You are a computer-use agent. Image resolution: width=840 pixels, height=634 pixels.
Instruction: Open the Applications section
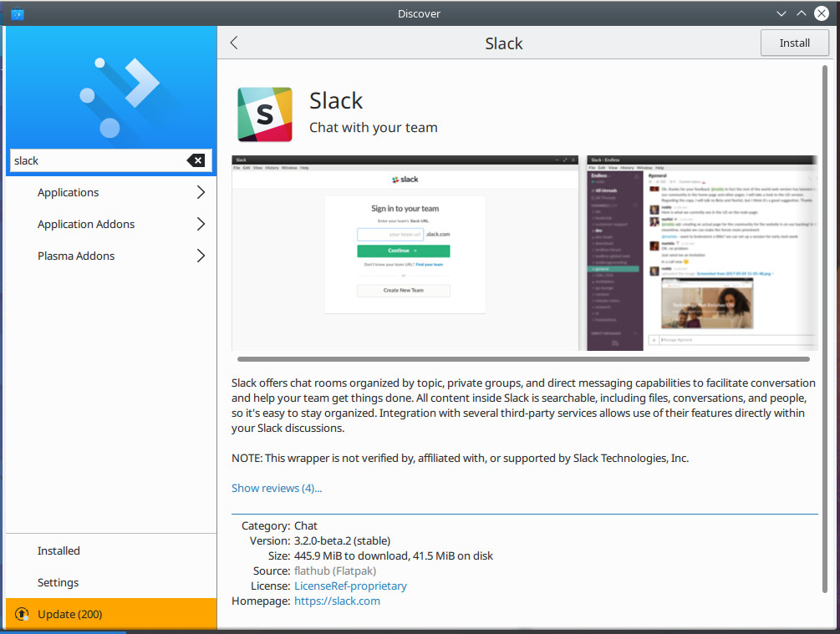[x=111, y=192]
